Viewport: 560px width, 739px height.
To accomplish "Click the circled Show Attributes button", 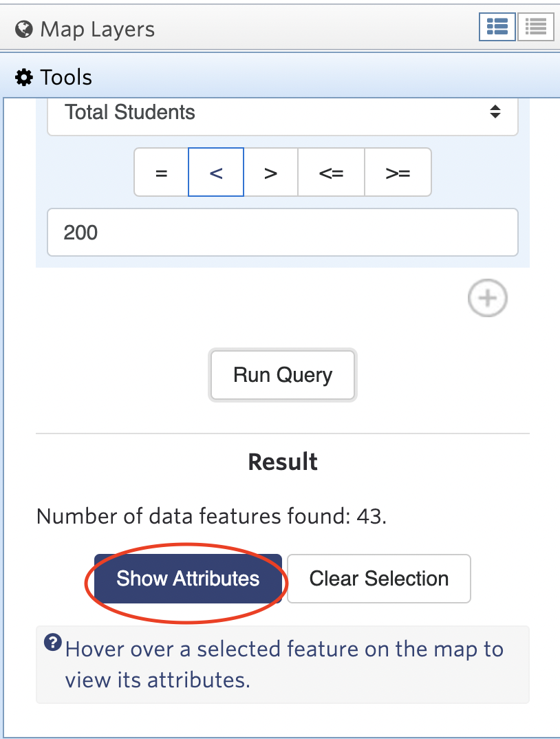I will point(188,579).
